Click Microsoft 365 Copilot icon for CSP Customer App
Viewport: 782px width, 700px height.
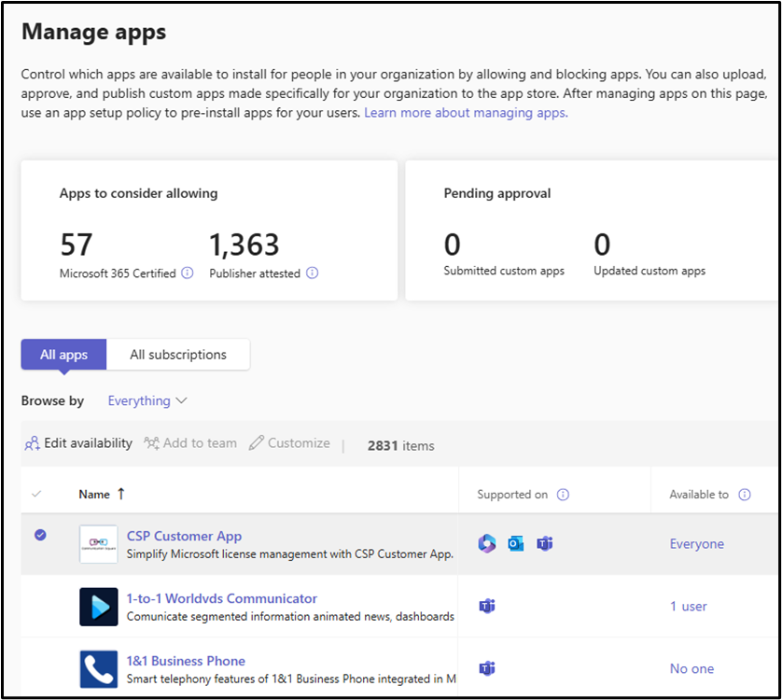tap(487, 543)
